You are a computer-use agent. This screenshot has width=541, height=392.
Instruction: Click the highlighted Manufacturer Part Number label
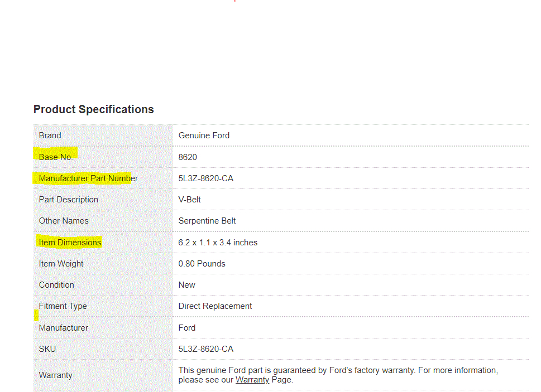coord(88,178)
